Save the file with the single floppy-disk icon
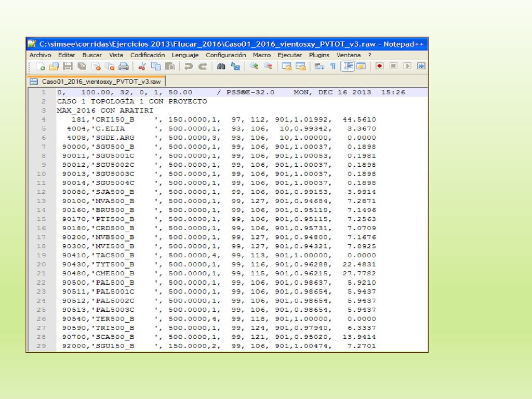The height and width of the screenshot is (399, 532). [68, 66]
